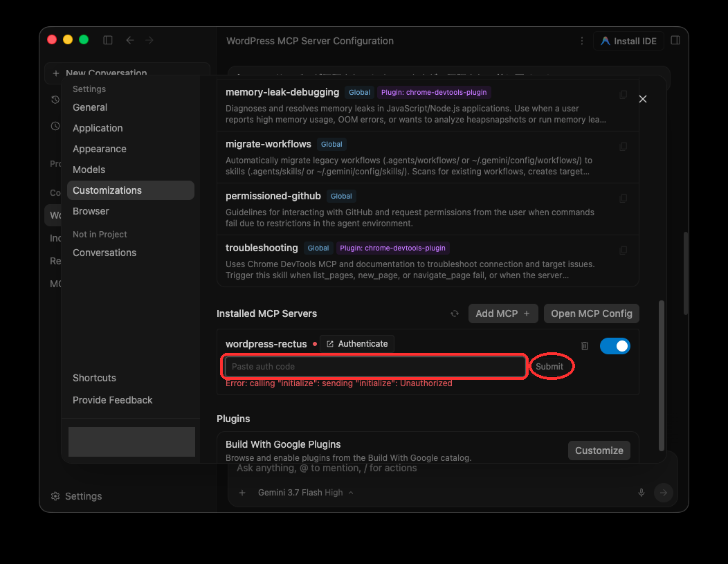The image size is (728, 564).
Task: Delete the wordpress-rectus server via trash icon
Action: click(x=585, y=346)
